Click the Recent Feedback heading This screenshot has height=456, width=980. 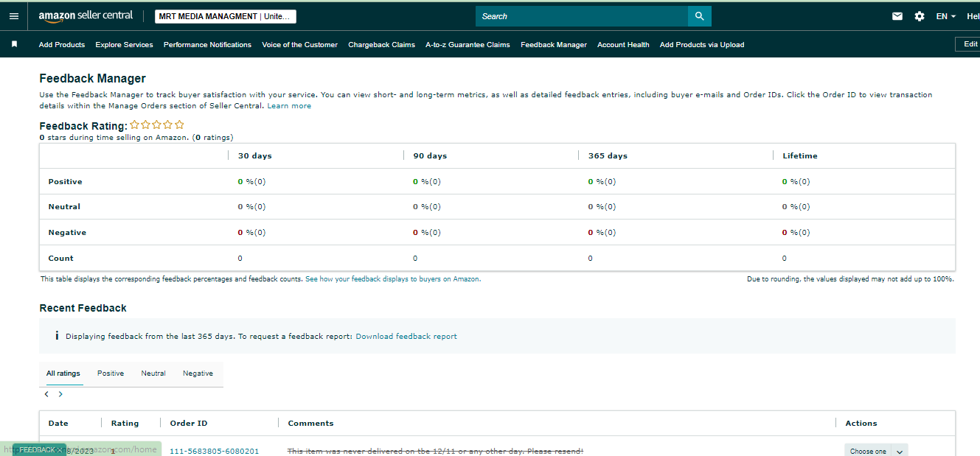pos(83,308)
